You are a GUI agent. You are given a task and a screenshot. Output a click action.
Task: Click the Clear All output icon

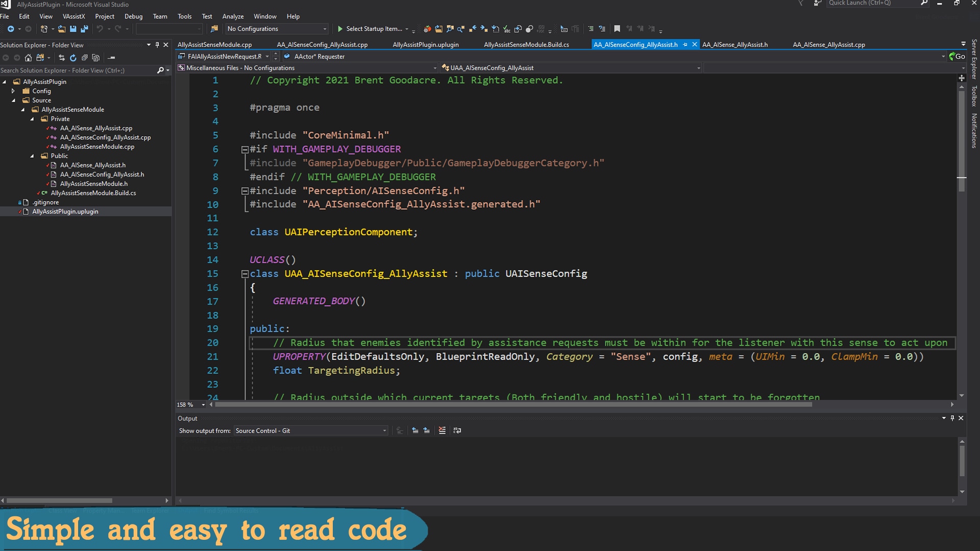point(442,431)
